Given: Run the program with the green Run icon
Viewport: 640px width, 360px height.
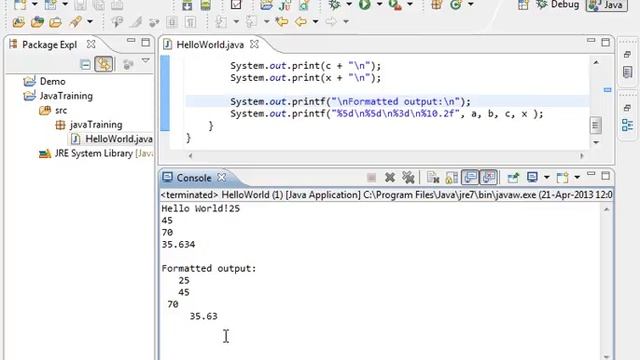Looking at the screenshot, I should [x=364, y=4].
